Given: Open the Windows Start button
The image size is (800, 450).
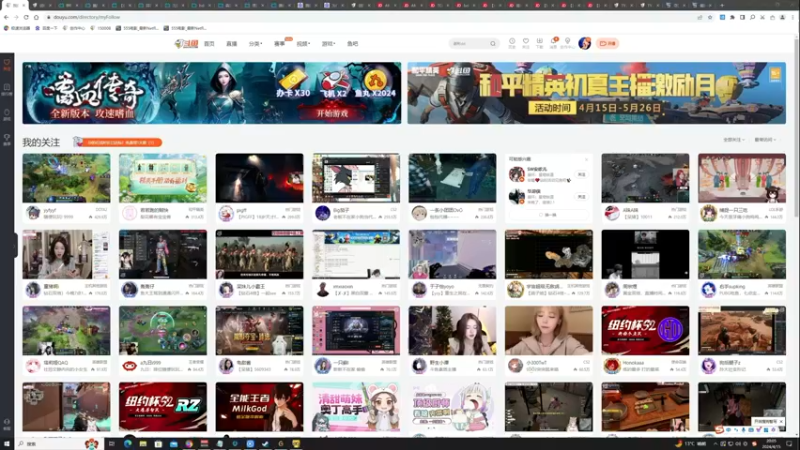Looking at the screenshot, I should tap(7, 444).
